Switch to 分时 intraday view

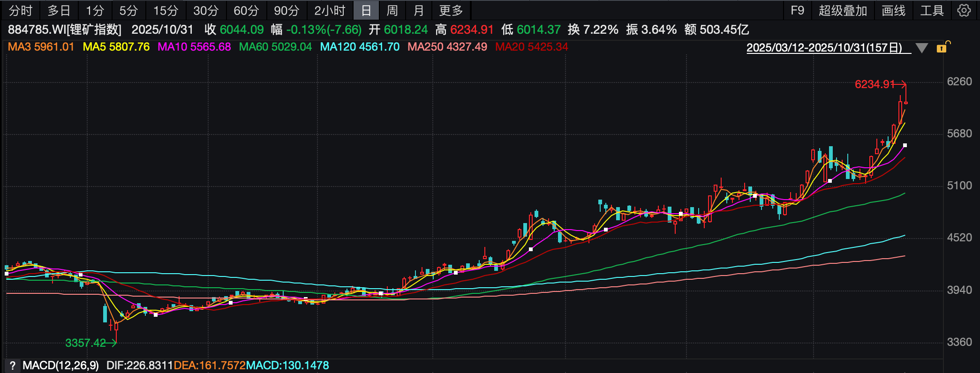21,10
